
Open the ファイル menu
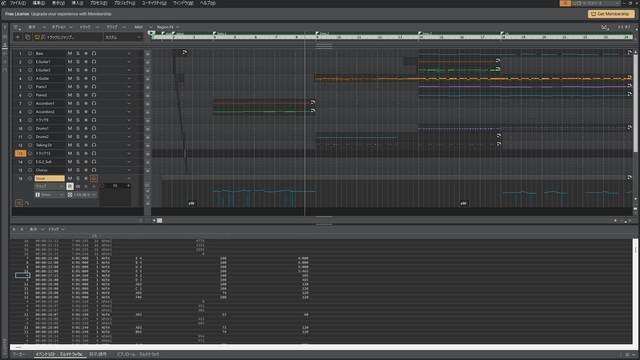17,3
